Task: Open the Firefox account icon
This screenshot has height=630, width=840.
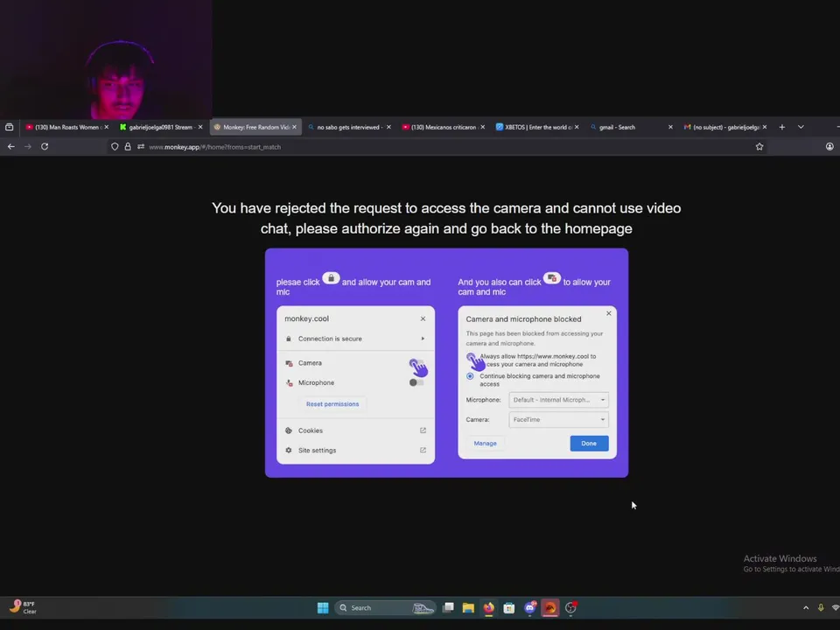Action: [829, 147]
